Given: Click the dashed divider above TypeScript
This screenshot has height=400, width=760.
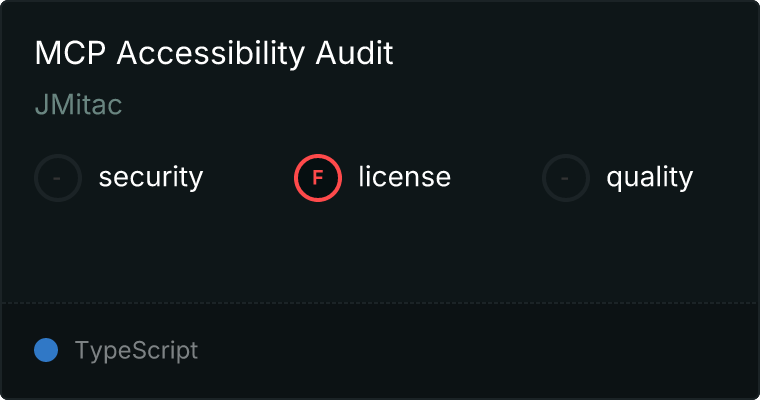Looking at the screenshot, I should 380,302.
